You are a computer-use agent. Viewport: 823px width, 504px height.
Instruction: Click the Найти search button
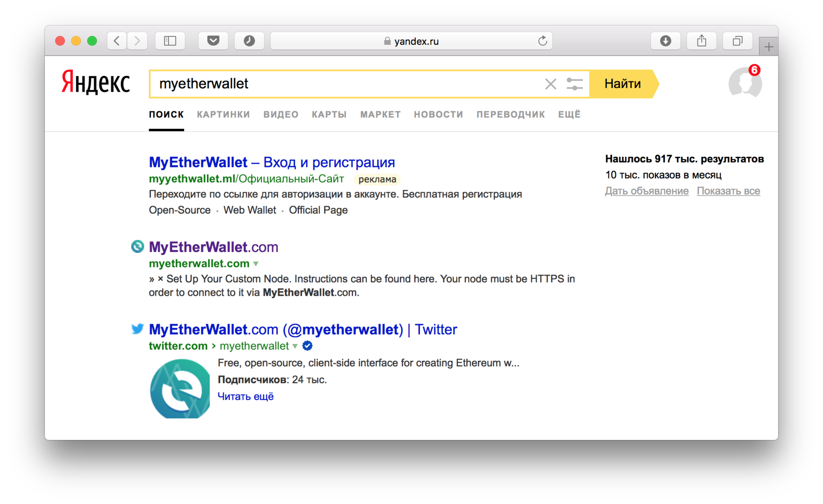tap(623, 84)
